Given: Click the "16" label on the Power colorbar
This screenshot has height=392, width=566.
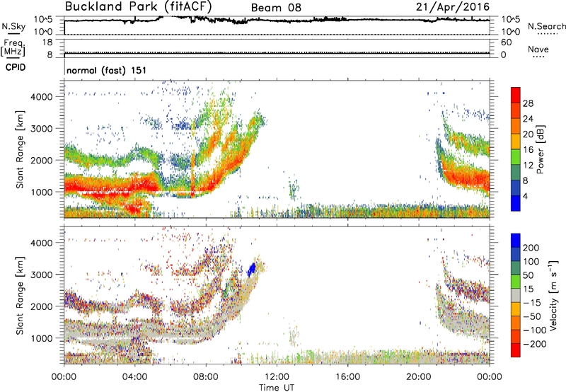Looking at the screenshot, I should click(x=528, y=149).
